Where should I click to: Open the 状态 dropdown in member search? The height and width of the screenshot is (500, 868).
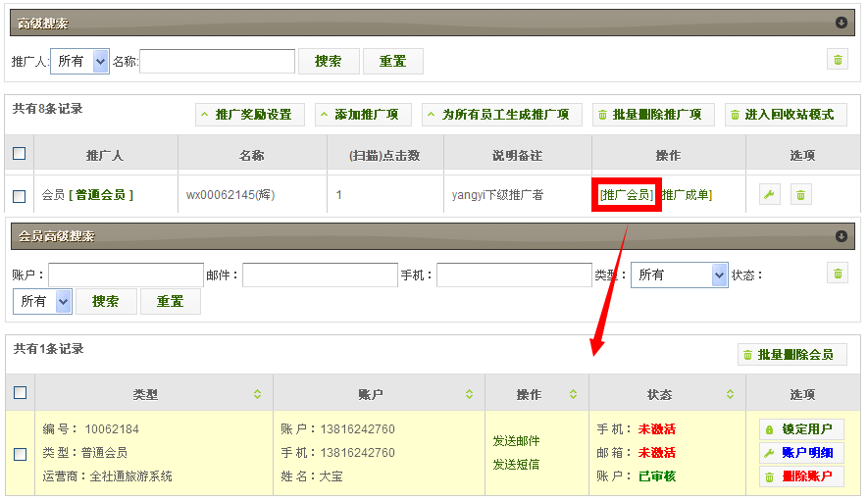click(42, 301)
